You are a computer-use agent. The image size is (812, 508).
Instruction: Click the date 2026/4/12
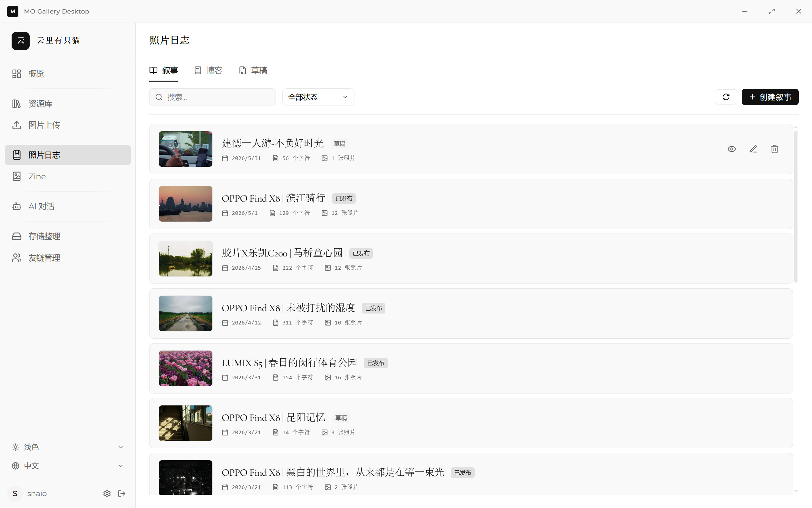point(246,323)
